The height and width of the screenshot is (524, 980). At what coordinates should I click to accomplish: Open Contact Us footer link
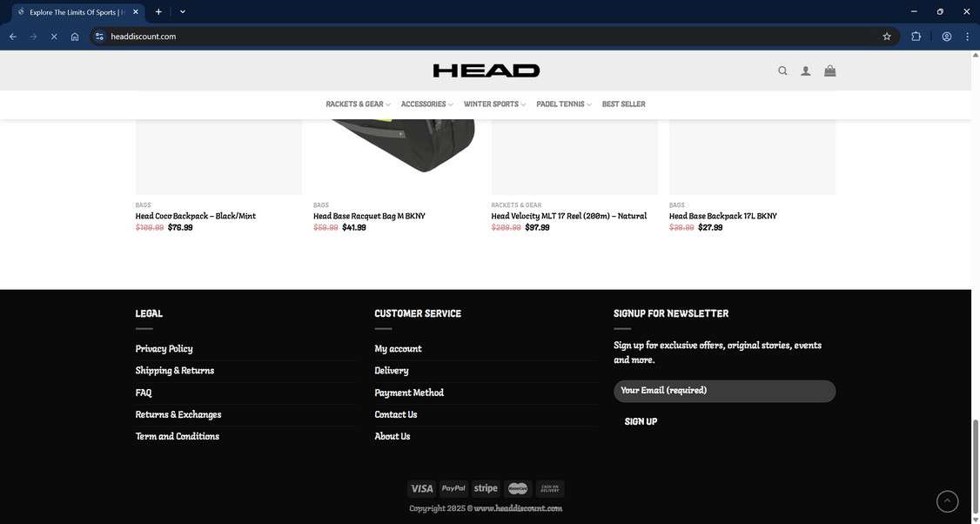(396, 414)
